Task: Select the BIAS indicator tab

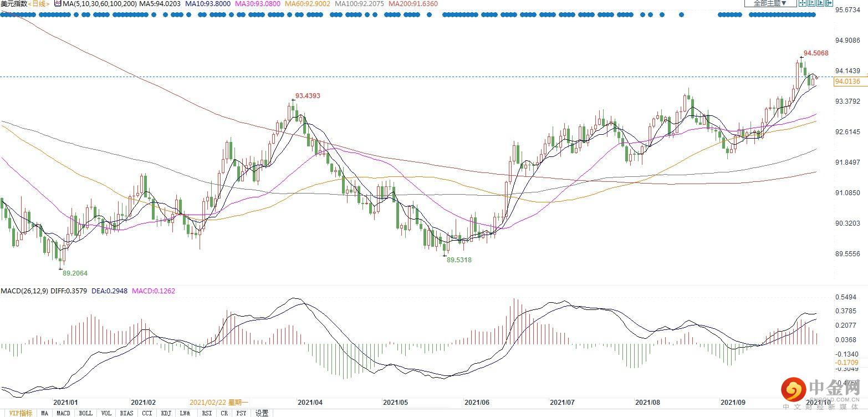Action: pyautogui.click(x=126, y=413)
